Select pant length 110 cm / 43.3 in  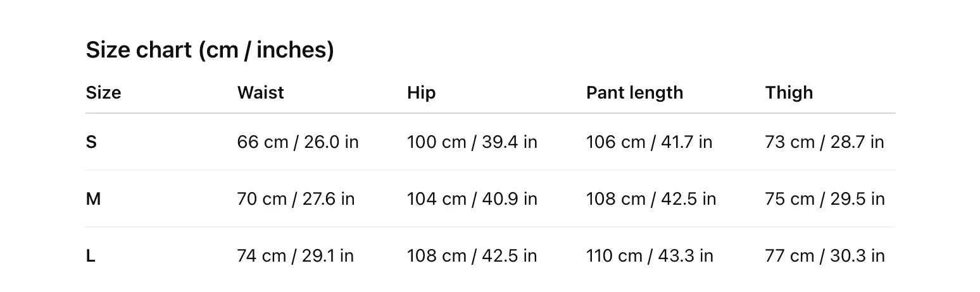pyautogui.click(x=650, y=256)
